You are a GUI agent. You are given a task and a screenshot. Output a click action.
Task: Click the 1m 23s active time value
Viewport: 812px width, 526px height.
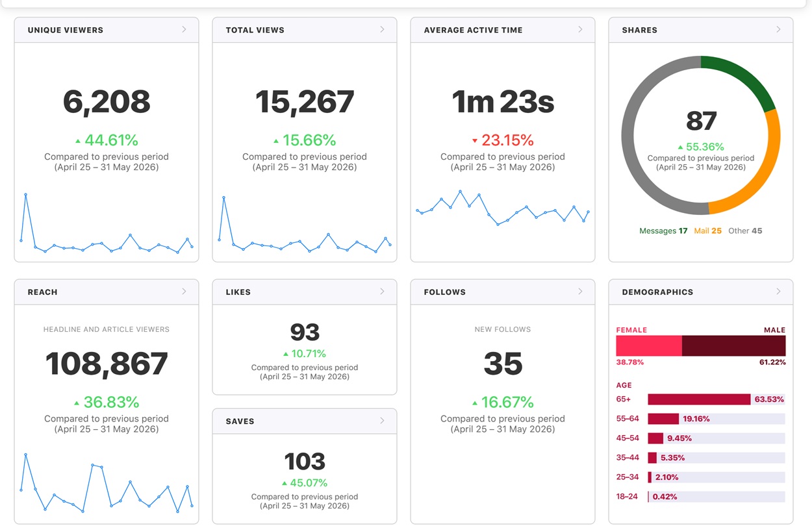(503, 102)
